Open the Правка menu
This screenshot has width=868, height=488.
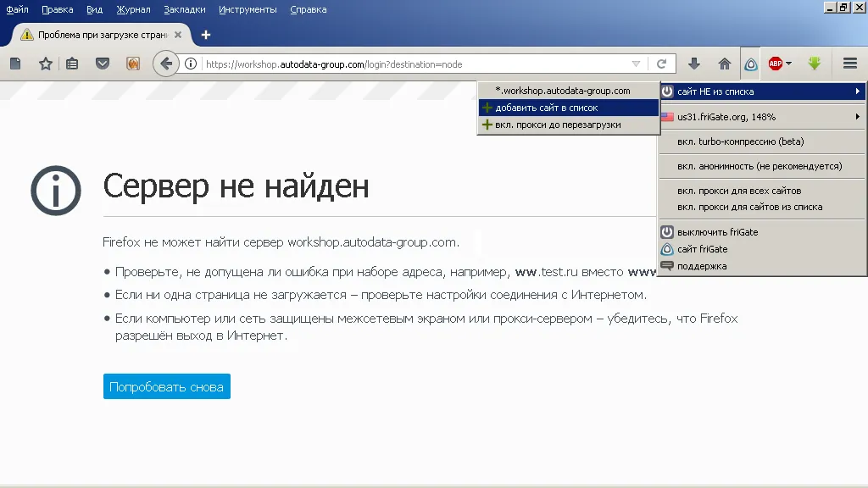(x=58, y=9)
